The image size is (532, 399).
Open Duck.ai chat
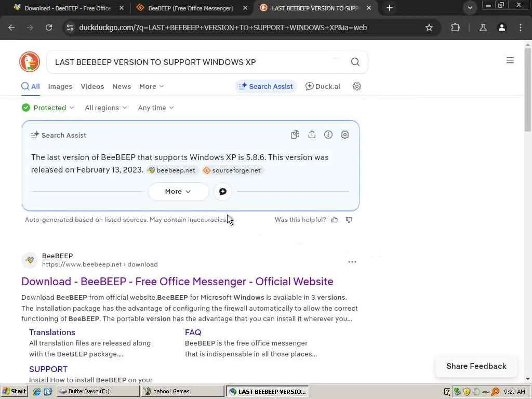[323, 87]
